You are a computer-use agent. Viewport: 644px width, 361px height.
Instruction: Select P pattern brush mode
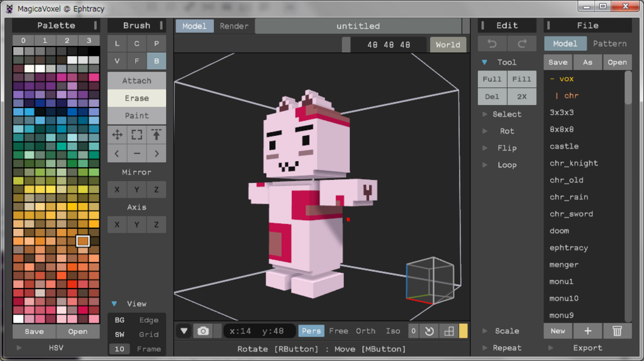point(156,43)
